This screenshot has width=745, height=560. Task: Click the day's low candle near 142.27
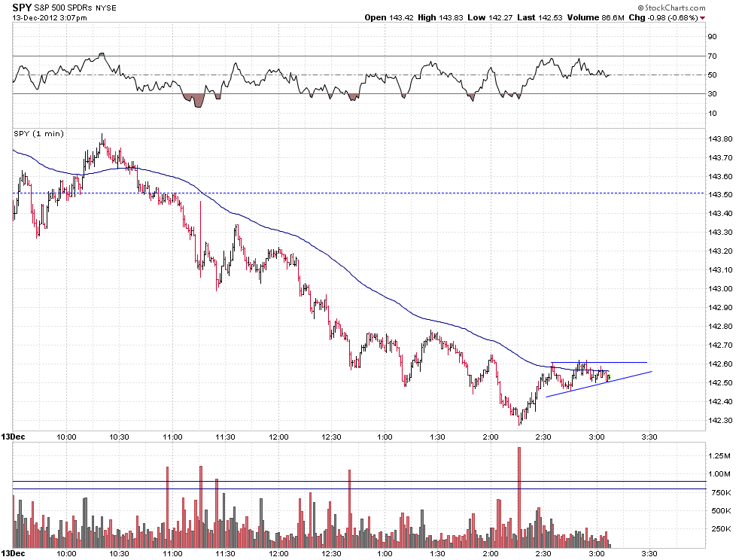pos(520,419)
